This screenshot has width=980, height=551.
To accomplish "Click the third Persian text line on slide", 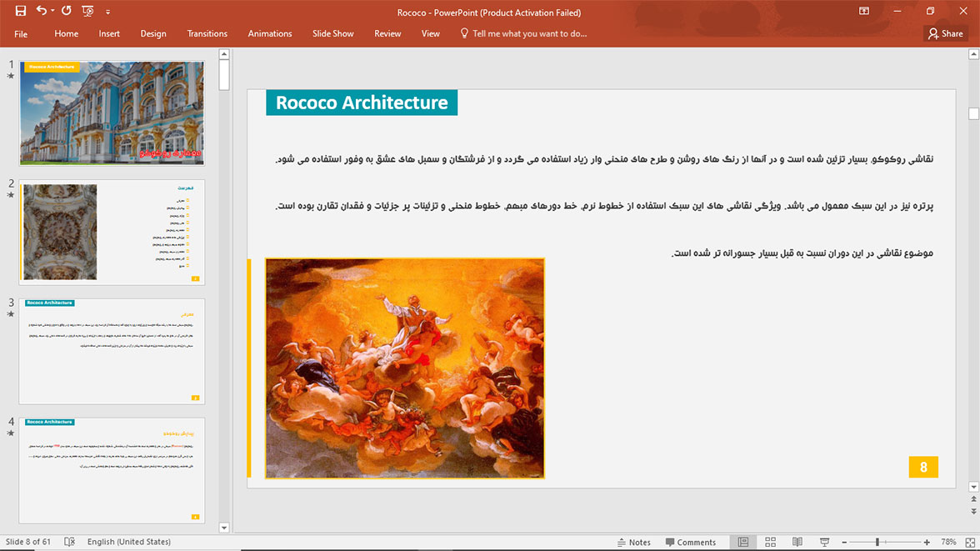I will pos(802,253).
